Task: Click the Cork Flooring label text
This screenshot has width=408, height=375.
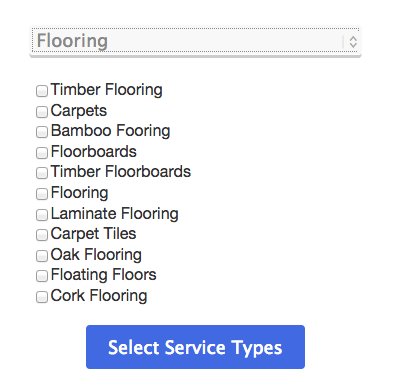Action: pos(99,296)
